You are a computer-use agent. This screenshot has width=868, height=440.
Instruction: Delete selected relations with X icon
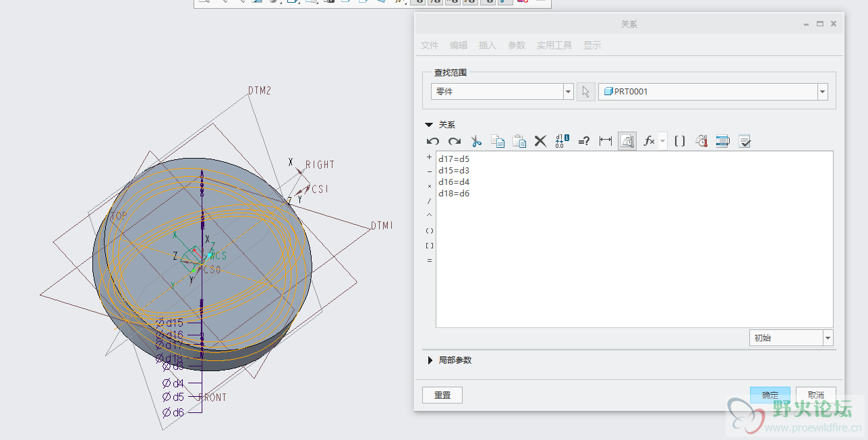click(540, 141)
